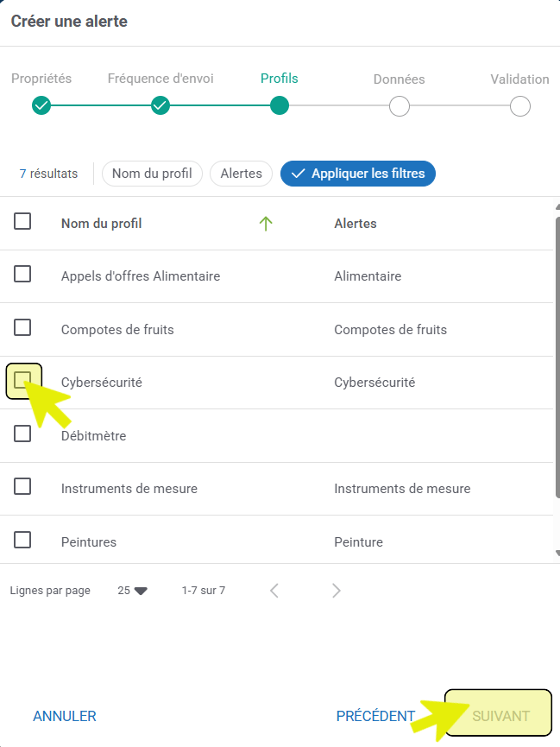Viewport: 560px width, 747px height.
Task: Click the green sort arrow in profile column
Action: (266, 224)
